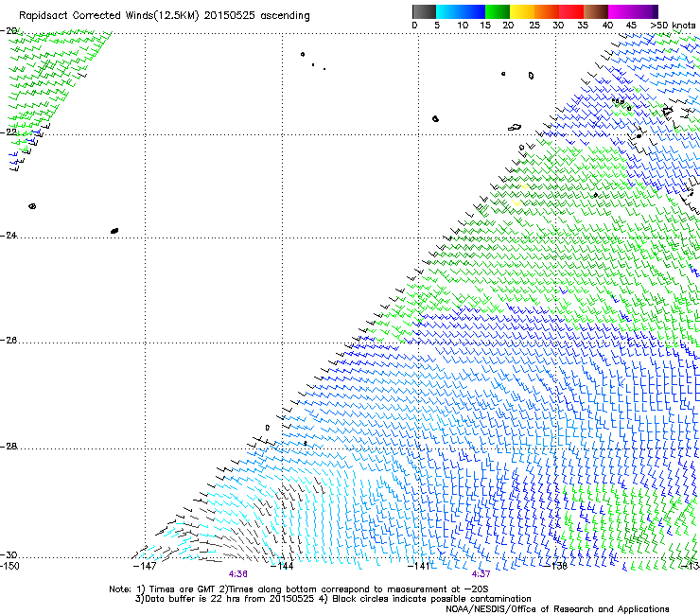This screenshot has width=700, height=615.
Task: Click the -147 longitude axis label
Action: click(145, 566)
